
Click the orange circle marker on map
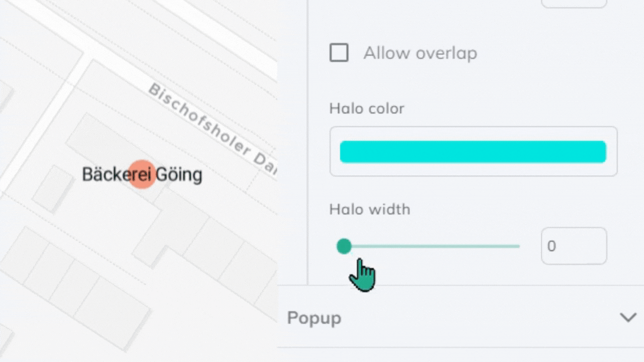pyautogui.click(x=142, y=174)
